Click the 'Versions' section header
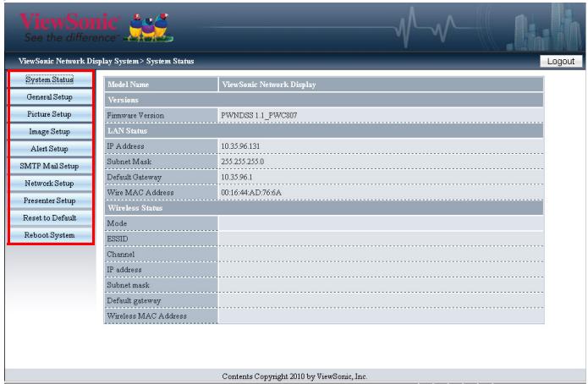 [324, 100]
